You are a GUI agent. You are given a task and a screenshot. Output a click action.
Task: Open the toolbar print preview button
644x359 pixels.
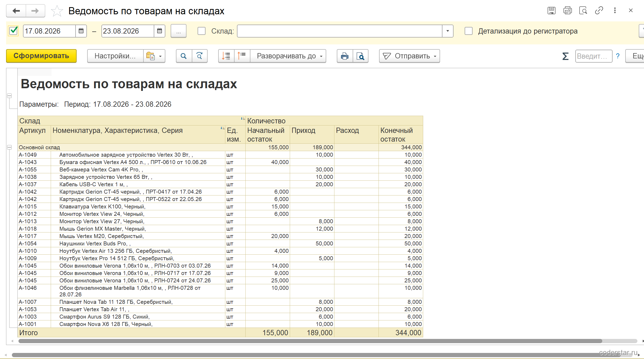click(x=361, y=56)
